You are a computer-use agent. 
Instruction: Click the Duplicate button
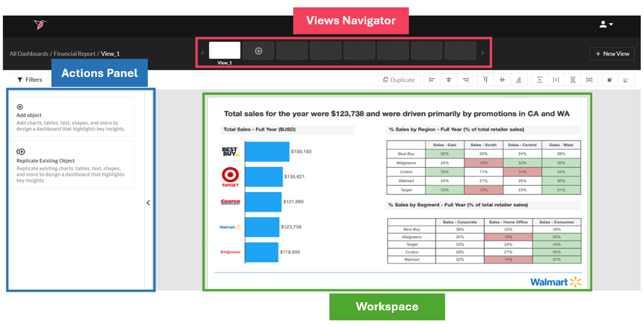(x=399, y=80)
